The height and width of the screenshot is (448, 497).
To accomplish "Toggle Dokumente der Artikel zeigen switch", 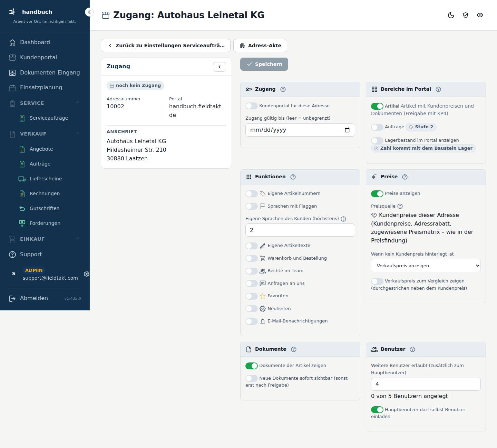I will [252, 366].
